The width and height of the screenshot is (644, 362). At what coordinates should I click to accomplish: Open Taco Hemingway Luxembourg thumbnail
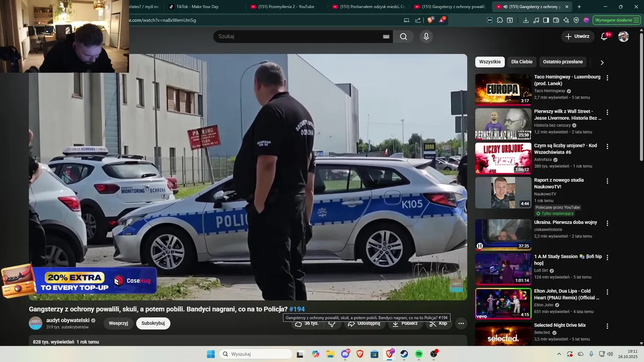pyautogui.click(x=503, y=89)
